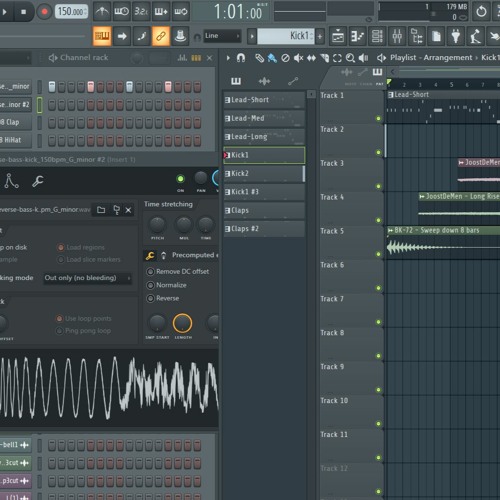Open declicking mode Out only dropdown
The height and width of the screenshot is (500, 500).
[x=87, y=278]
